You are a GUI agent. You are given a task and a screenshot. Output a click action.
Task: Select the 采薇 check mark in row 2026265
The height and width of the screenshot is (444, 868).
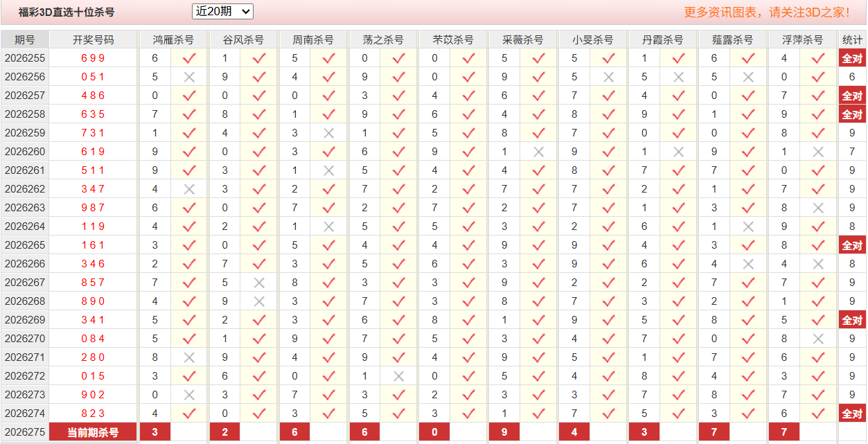coord(539,245)
